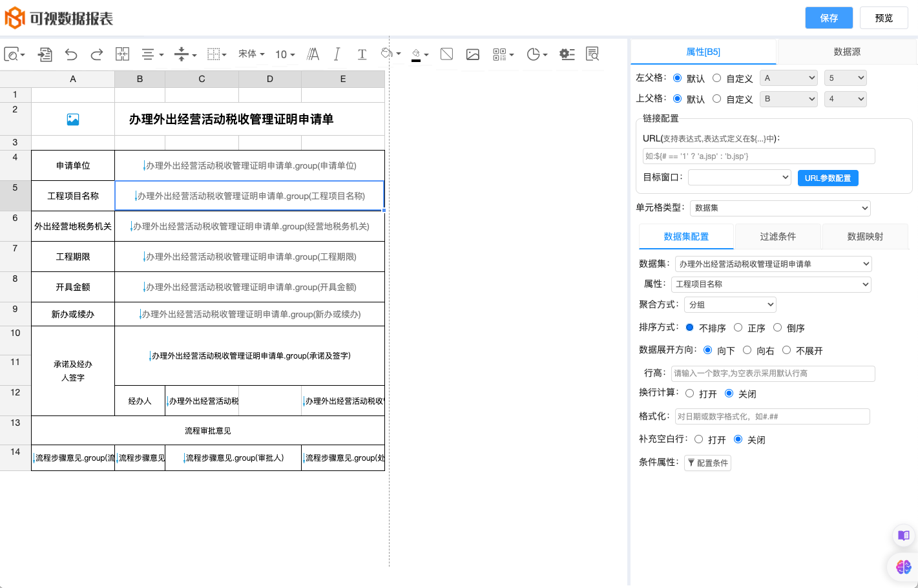Click the import template icon
Screen dimensions: 918x588
click(x=45, y=54)
